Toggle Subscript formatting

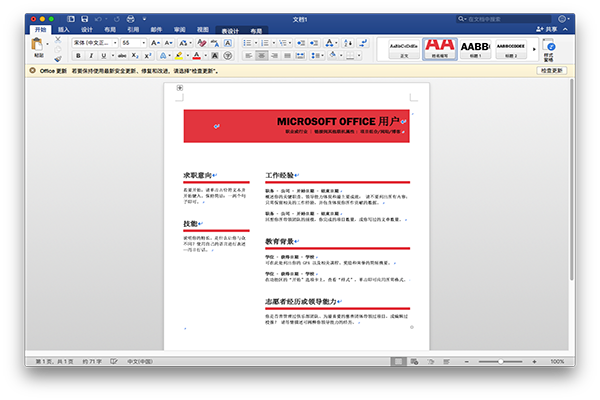coord(135,56)
